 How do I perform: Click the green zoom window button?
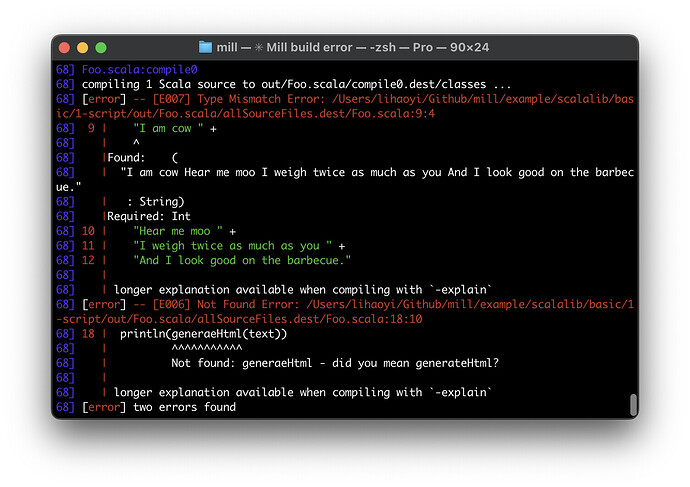click(x=101, y=48)
